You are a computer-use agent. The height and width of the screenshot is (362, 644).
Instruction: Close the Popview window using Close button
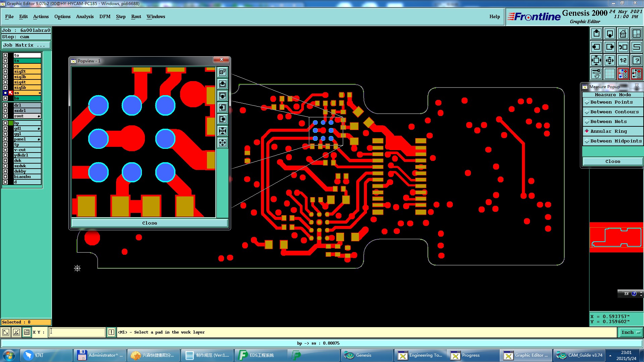(149, 223)
